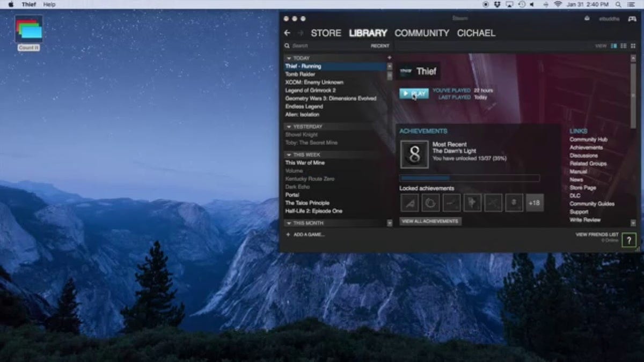Open the Community Hub link
644x362 pixels.
point(588,139)
